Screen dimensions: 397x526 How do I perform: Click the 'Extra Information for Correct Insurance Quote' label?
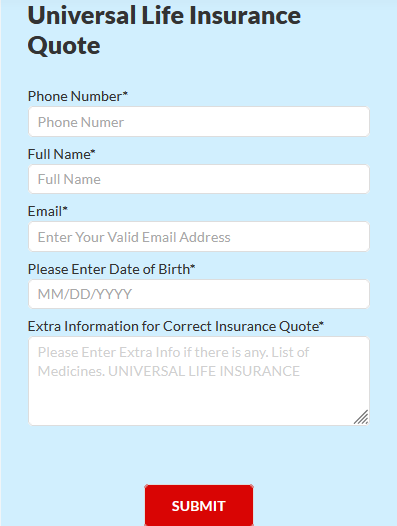173,326
